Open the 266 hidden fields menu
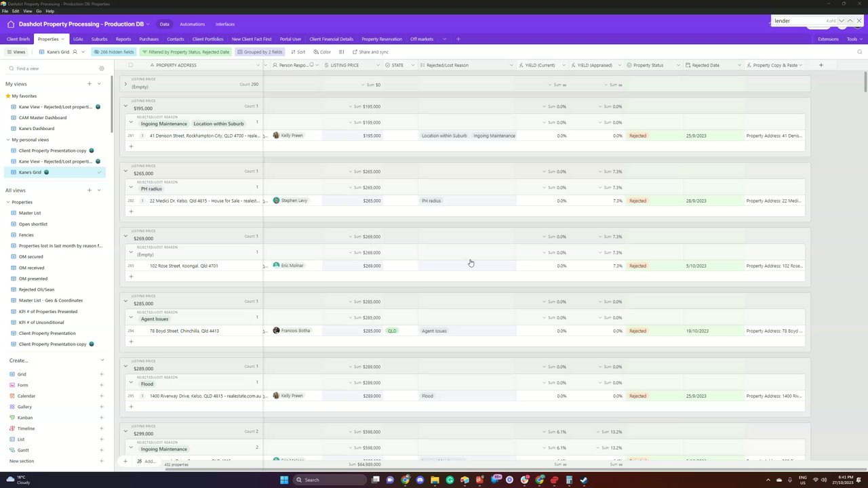Screen dimensions: 868x488 [114, 52]
